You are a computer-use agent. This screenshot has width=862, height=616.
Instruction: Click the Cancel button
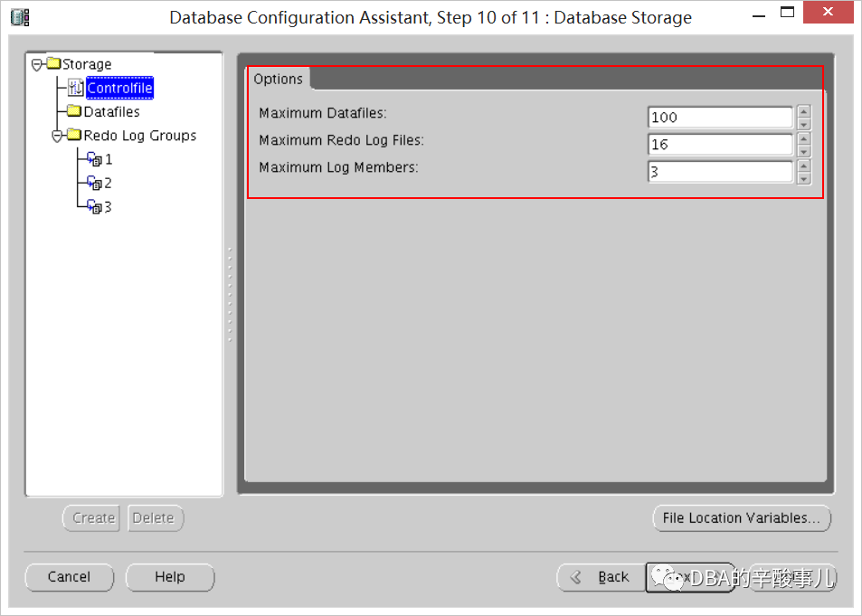pyautogui.click(x=70, y=577)
